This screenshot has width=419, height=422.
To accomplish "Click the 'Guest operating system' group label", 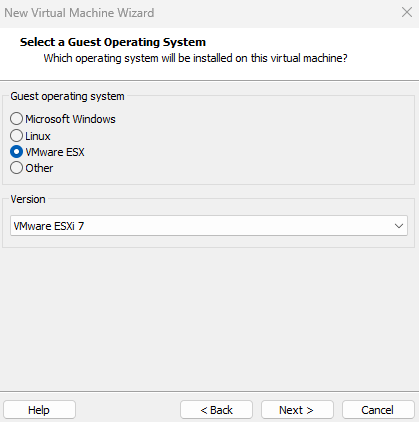I will (x=67, y=96).
